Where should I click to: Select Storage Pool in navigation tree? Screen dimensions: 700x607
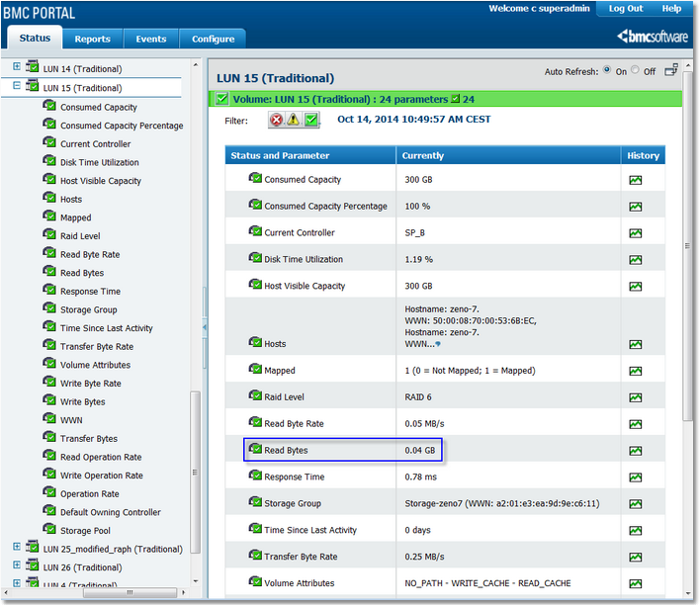click(85, 531)
